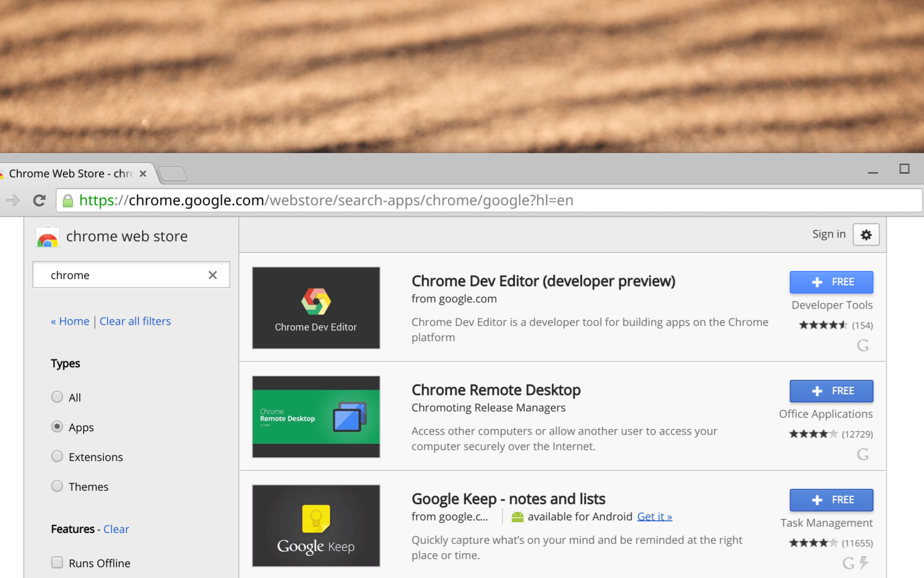This screenshot has width=924, height=578.
Task: Click the Google badge icon on Chrome Dev Editor
Action: (863, 346)
